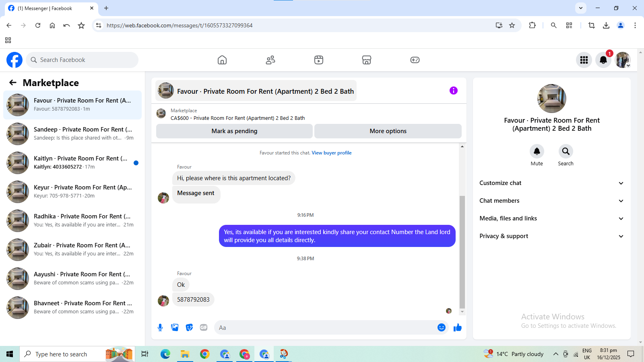Screen dimensions: 644x362
Task: Open browser extensions puzzle icon
Action: click(532, 25)
